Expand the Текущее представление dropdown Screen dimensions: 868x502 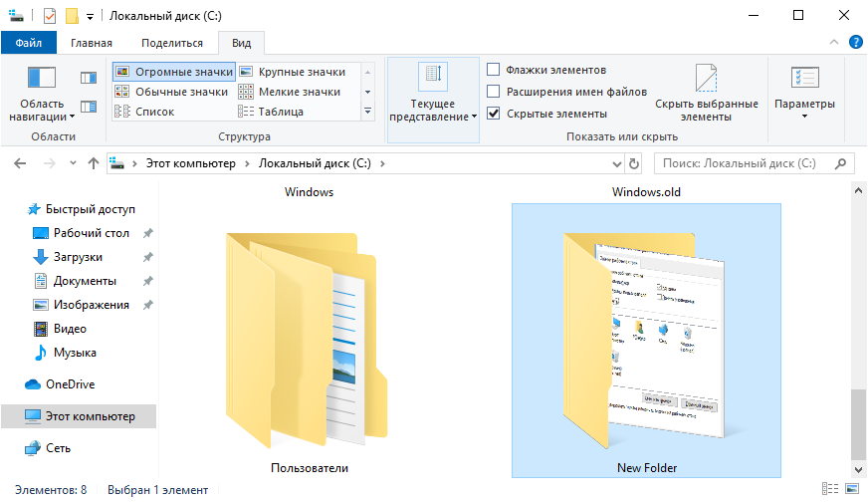click(x=433, y=110)
